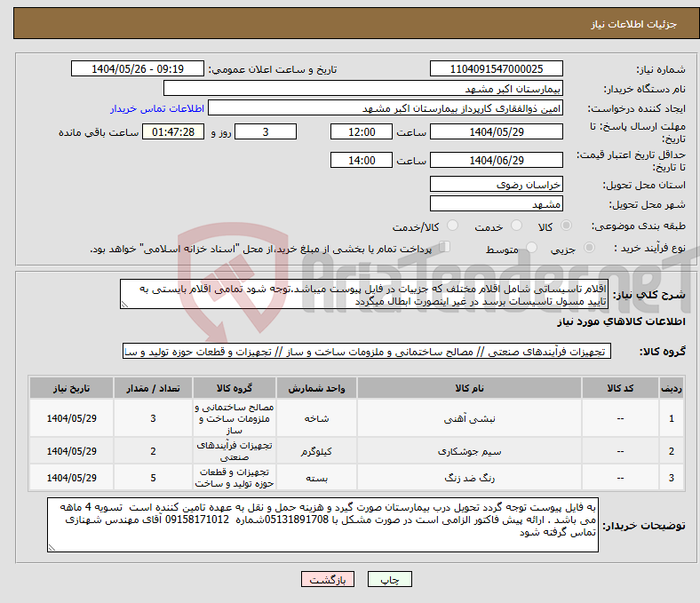Select the کالا radio button
The width and height of the screenshot is (700, 603).
[566, 226]
